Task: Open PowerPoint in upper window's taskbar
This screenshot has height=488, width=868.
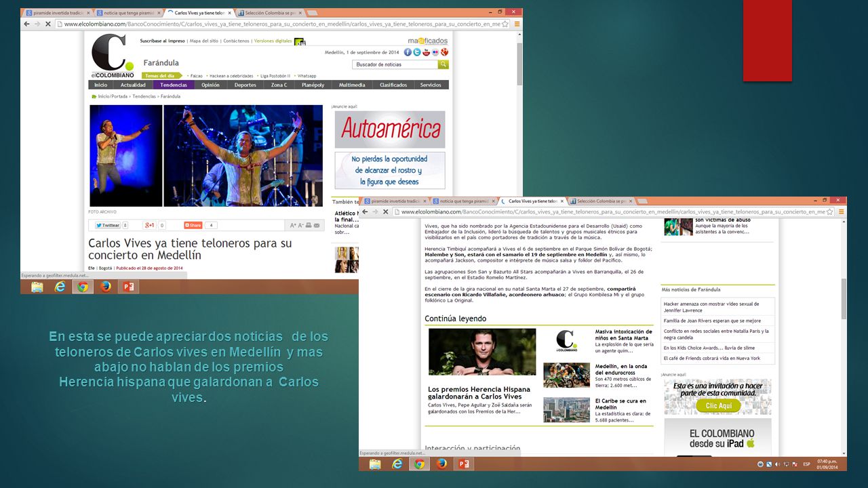Action: [x=127, y=287]
